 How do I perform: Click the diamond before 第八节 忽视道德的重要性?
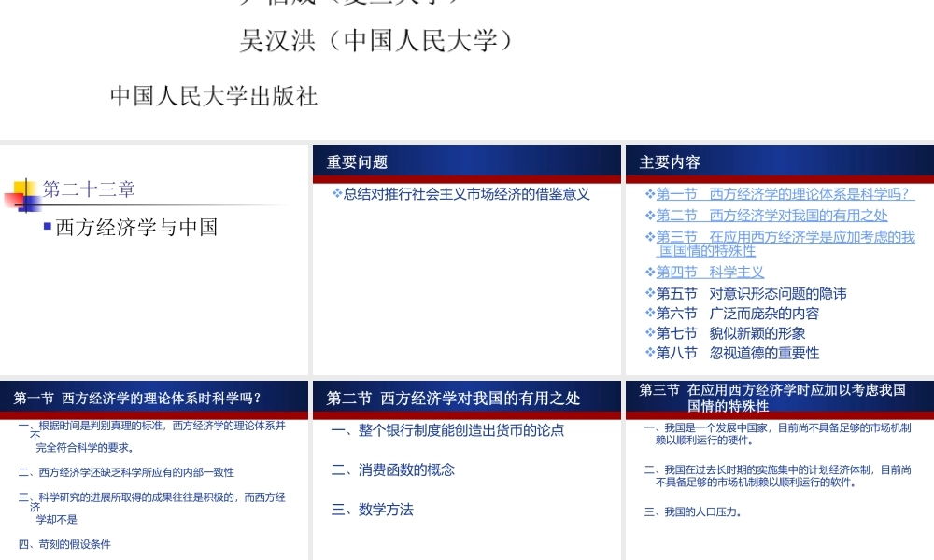pos(650,352)
